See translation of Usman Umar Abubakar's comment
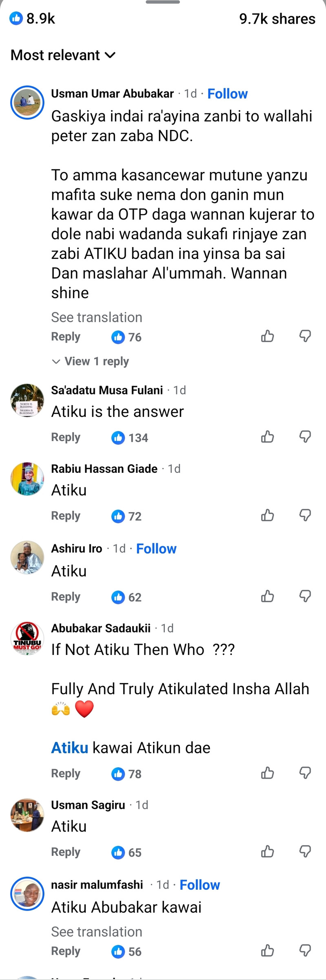This screenshot has height=980, width=326. coord(97,317)
